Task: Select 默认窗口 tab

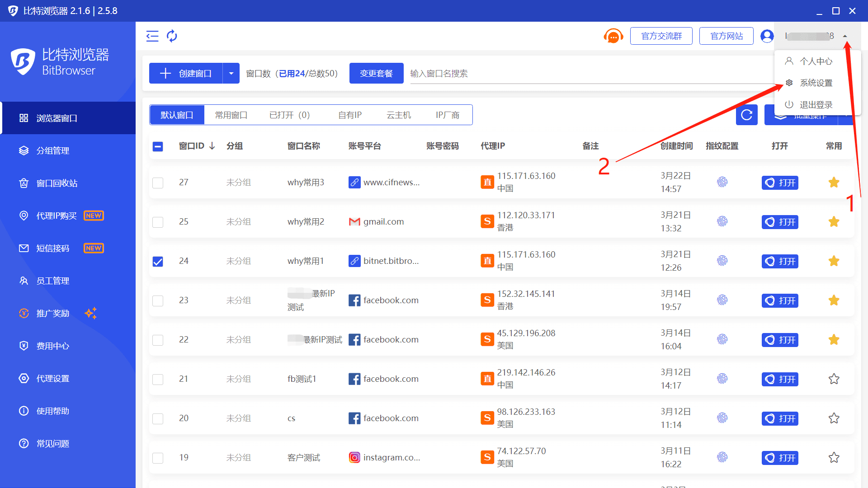Action: (x=177, y=115)
